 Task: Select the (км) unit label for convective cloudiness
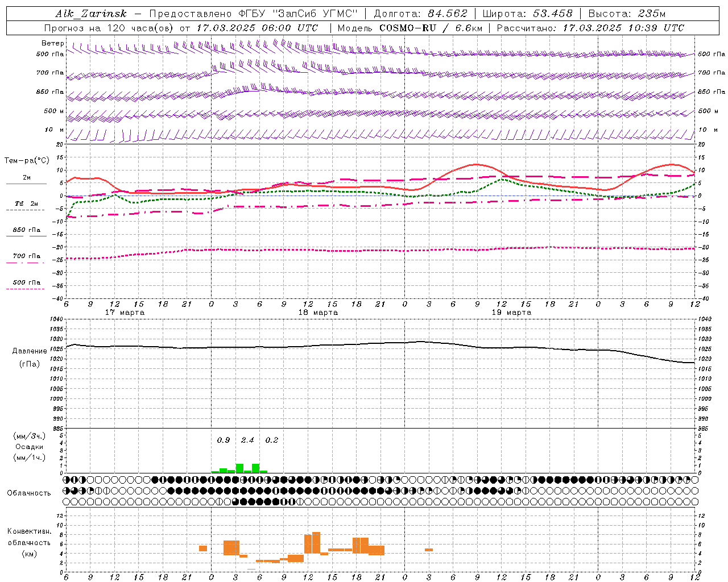click(x=30, y=554)
